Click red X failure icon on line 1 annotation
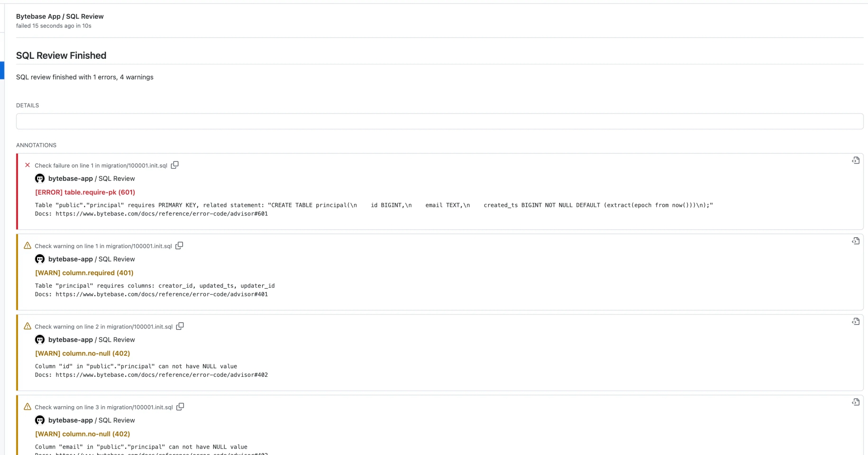Image resolution: width=868 pixels, height=455 pixels. (x=28, y=165)
